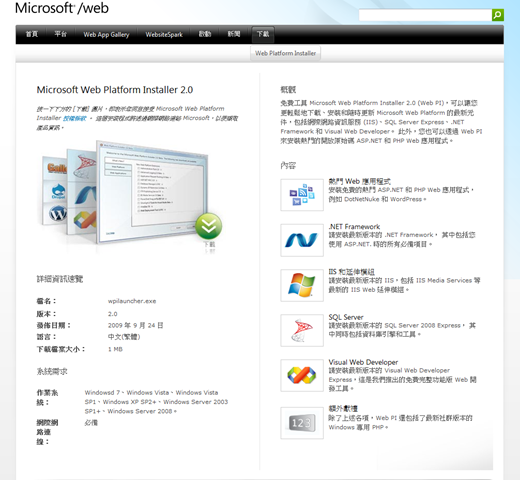The height and width of the screenshot is (480, 520).
Task: Click the green search magnifier button
Action: pyautogui.click(x=498, y=15)
